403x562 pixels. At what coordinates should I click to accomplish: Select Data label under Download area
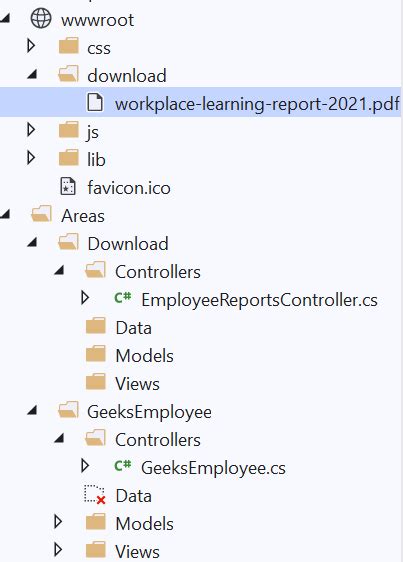(x=133, y=328)
